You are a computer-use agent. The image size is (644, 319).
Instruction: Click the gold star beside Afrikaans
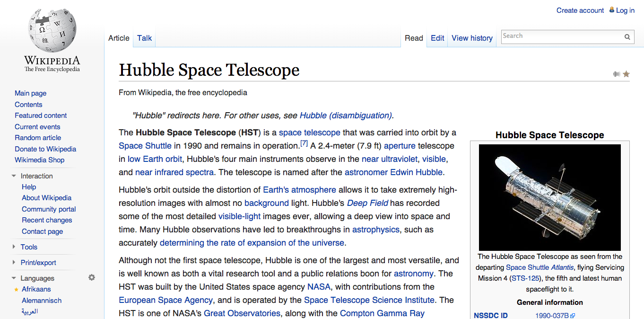tap(17, 289)
